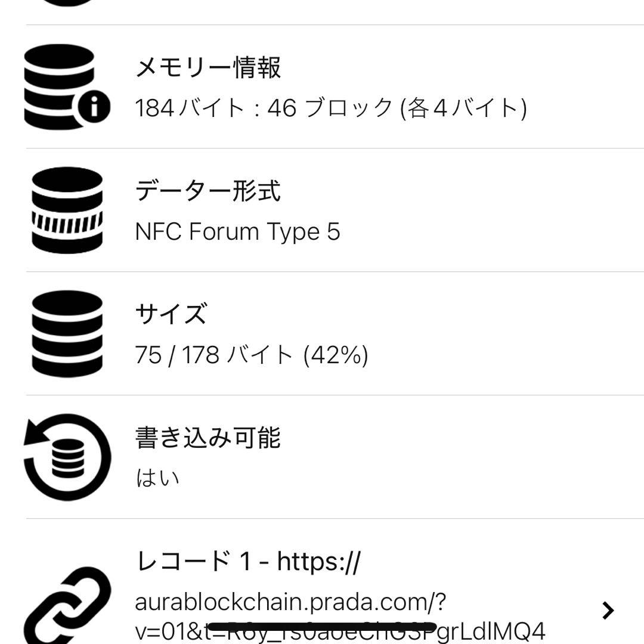This screenshot has width=644, height=644.
Task: Tap the data format database icon
Action: click(x=67, y=210)
